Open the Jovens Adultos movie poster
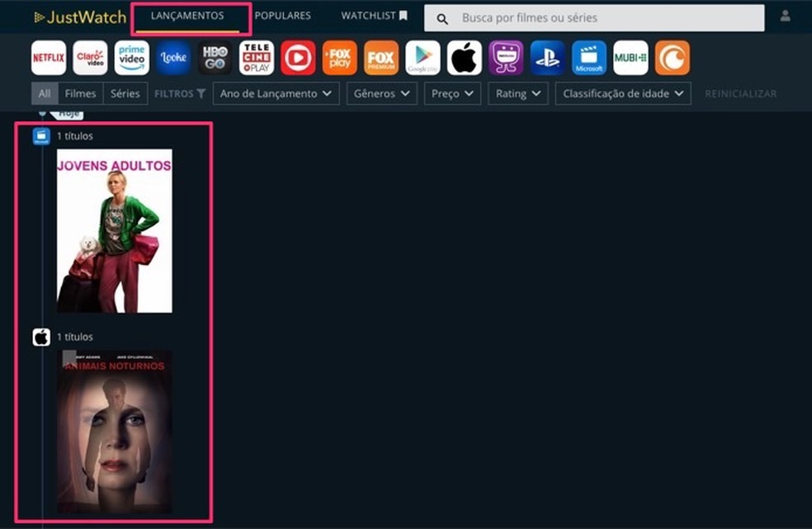Image resolution: width=812 pixels, height=529 pixels. coord(115,231)
